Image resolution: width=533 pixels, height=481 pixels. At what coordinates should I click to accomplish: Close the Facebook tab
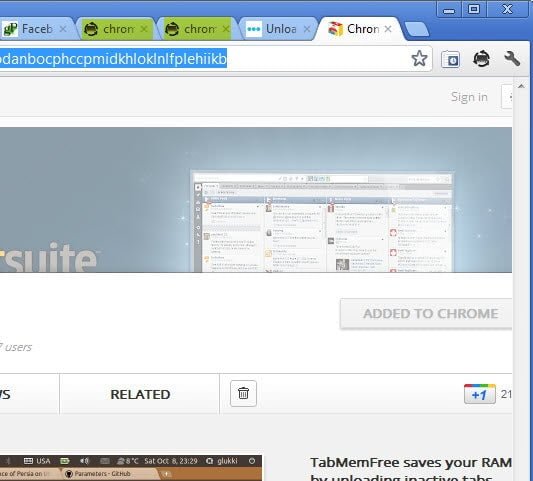tap(63, 29)
